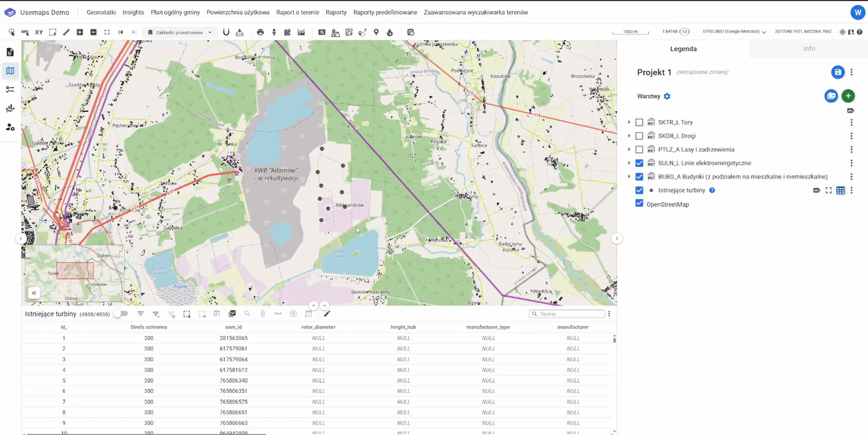Click the snapping magnet icon
868x435 pixels.
click(x=226, y=32)
